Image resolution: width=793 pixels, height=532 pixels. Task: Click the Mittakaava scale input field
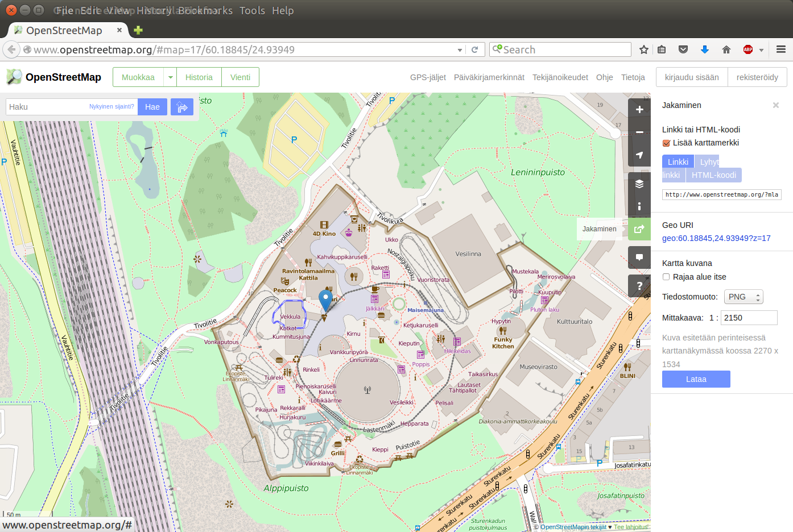(x=749, y=318)
